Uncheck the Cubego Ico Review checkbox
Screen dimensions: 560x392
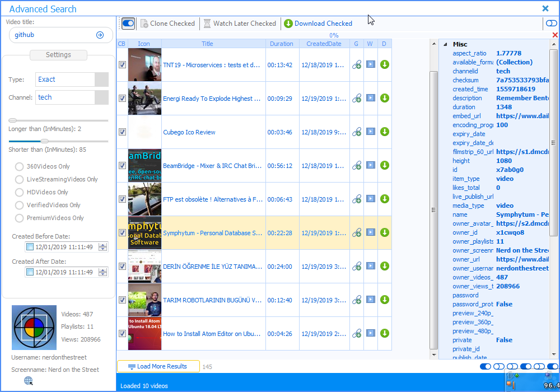122,132
